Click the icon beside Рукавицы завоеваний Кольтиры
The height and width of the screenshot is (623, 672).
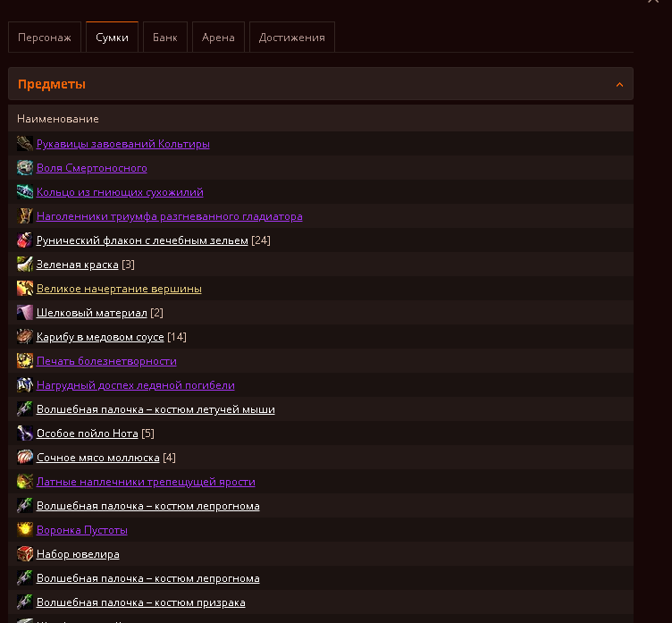25,144
